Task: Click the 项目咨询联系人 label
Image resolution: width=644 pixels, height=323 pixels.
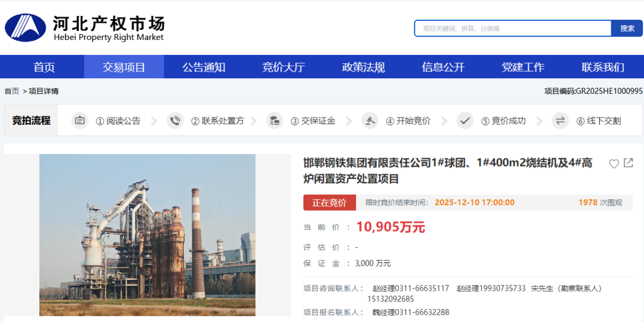Action: point(333,288)
